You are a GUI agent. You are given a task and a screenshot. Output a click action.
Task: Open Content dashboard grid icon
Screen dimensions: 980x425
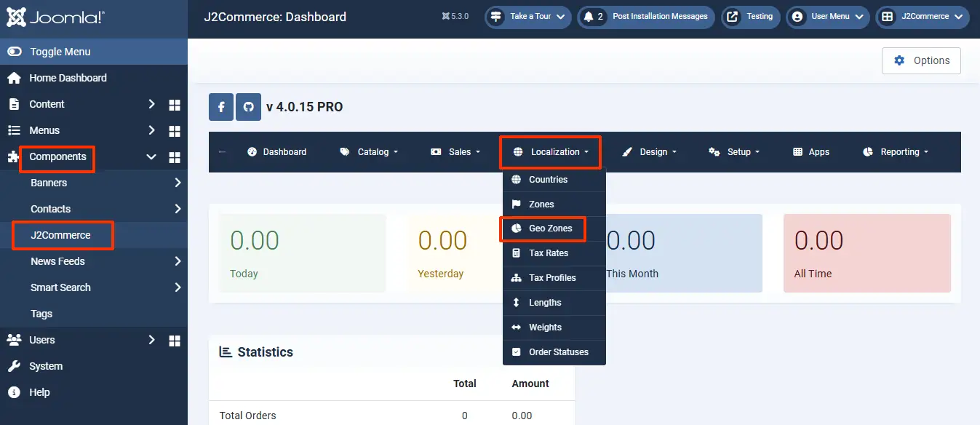175,105
